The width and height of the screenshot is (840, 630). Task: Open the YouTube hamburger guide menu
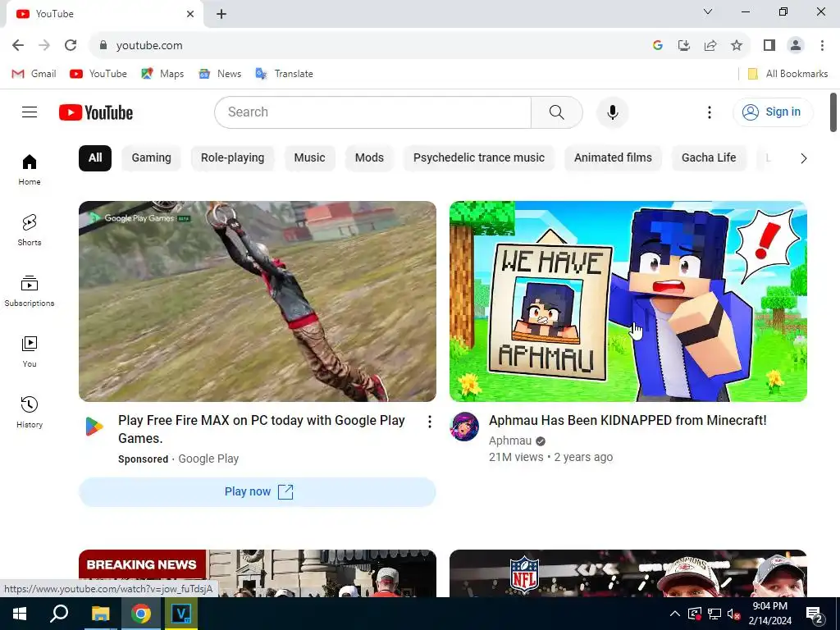pos(30,112)
